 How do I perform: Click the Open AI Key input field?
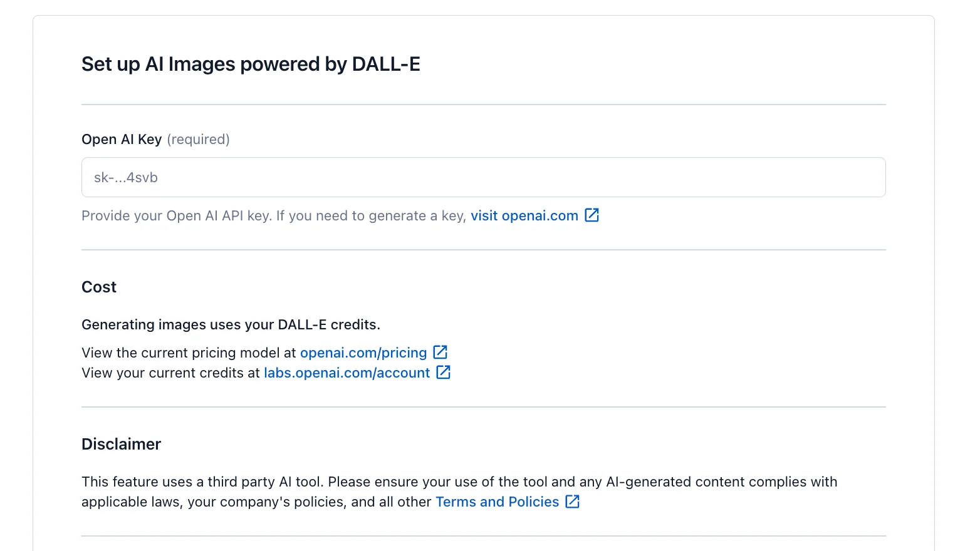pyautogui.click(x=483, y=177)
